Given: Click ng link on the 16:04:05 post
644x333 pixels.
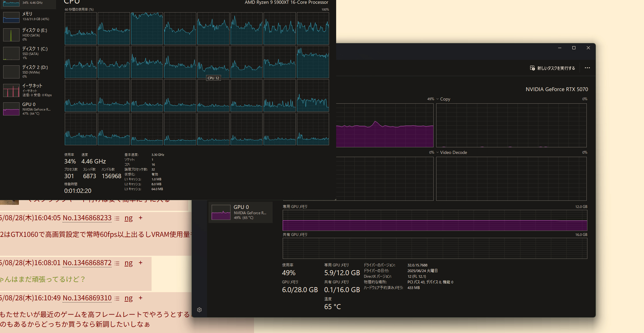Looking at the screenshot, I should pos(129,218).
